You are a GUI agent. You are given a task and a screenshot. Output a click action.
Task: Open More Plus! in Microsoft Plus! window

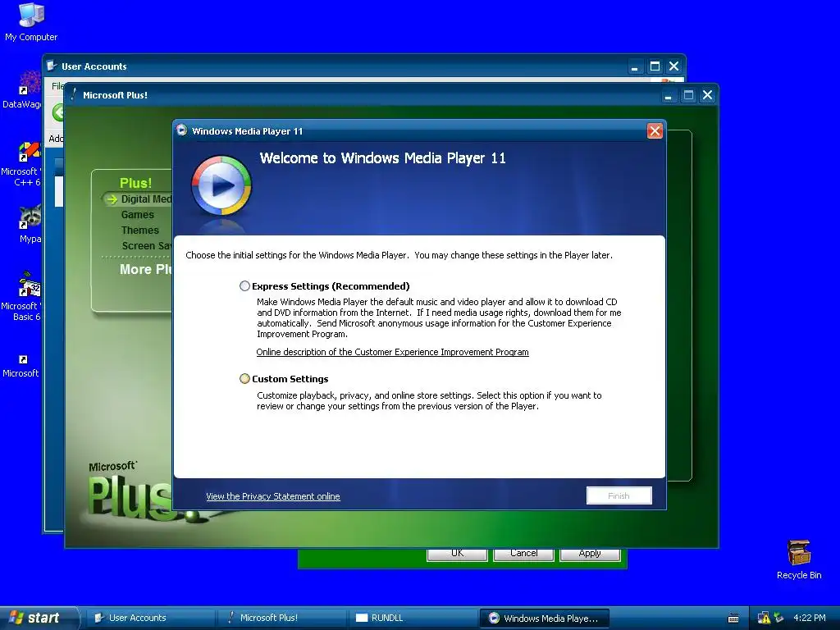click(145, 269)
